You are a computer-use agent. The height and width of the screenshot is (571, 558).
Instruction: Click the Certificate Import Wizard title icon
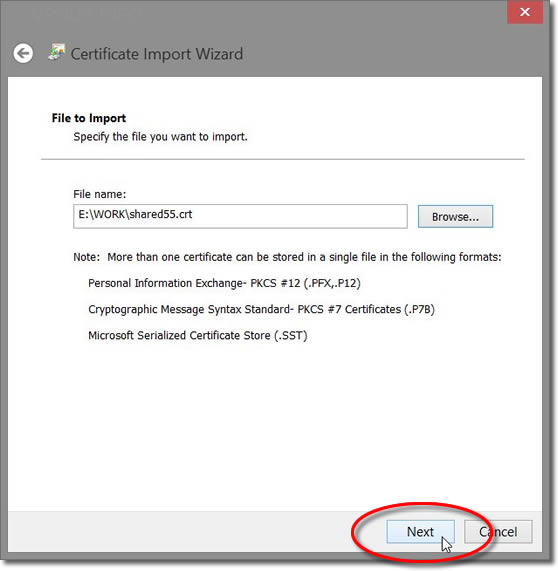coord(56,52)
